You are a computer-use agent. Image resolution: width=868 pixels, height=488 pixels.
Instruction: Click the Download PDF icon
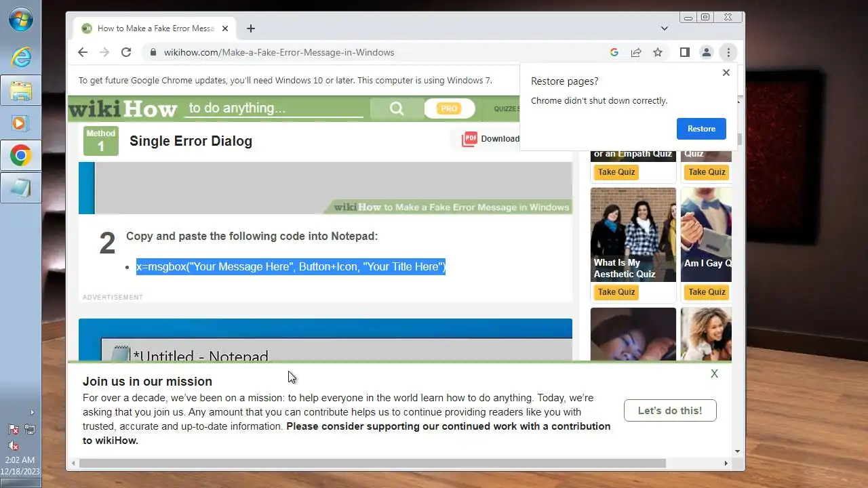pyautogui.click(x=469, y=139)
